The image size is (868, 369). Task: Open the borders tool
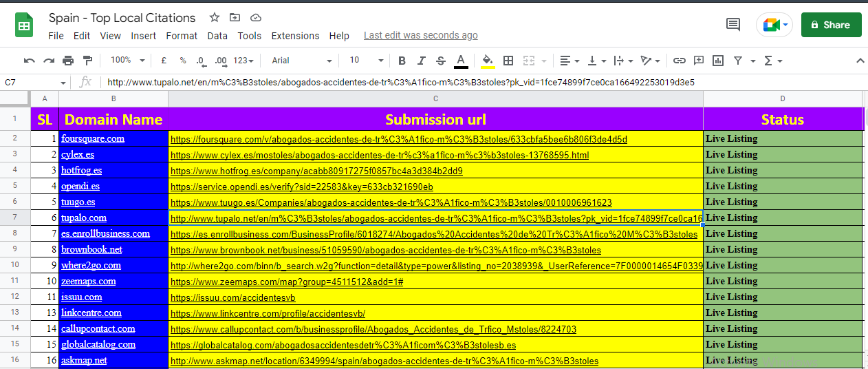[508, 61]
